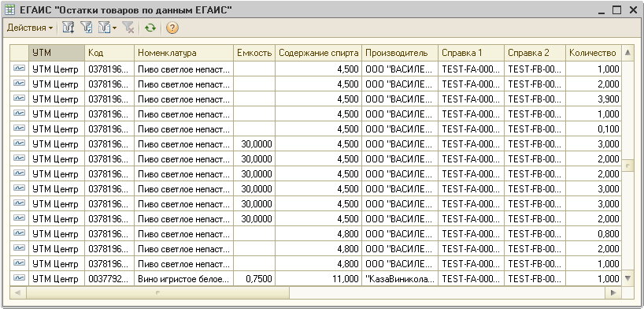
Task: Click the disable filter icon
Action: click(x=128, y=28)
